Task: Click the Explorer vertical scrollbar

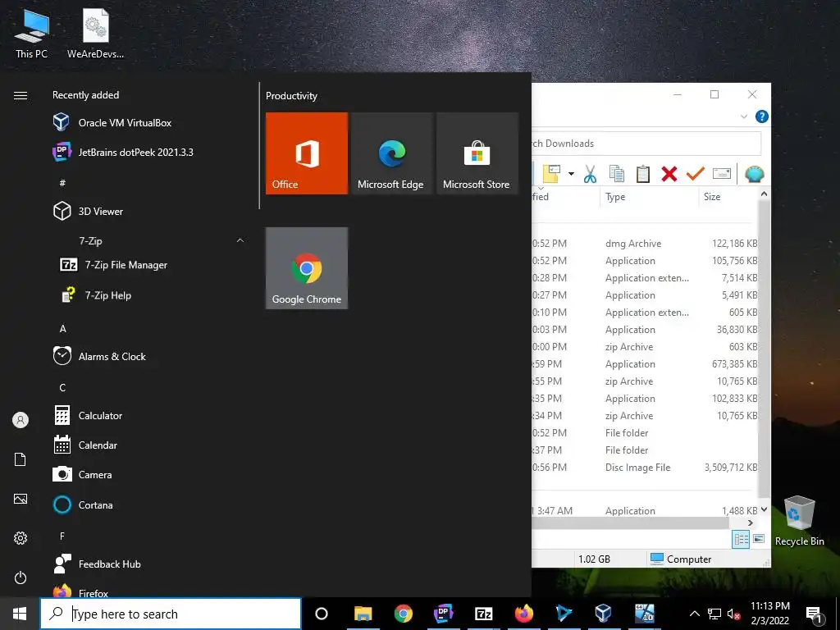Action: click(764, 348)
